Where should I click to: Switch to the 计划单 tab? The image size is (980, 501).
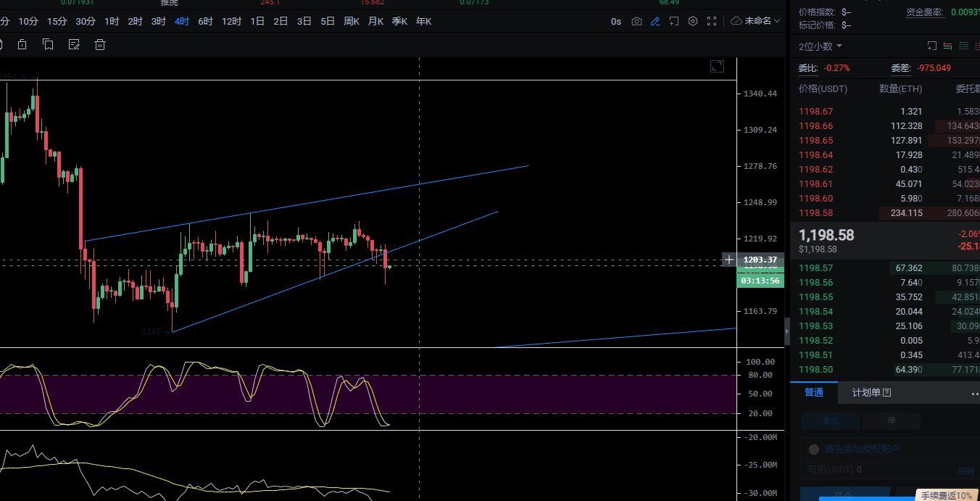[871, 392]
